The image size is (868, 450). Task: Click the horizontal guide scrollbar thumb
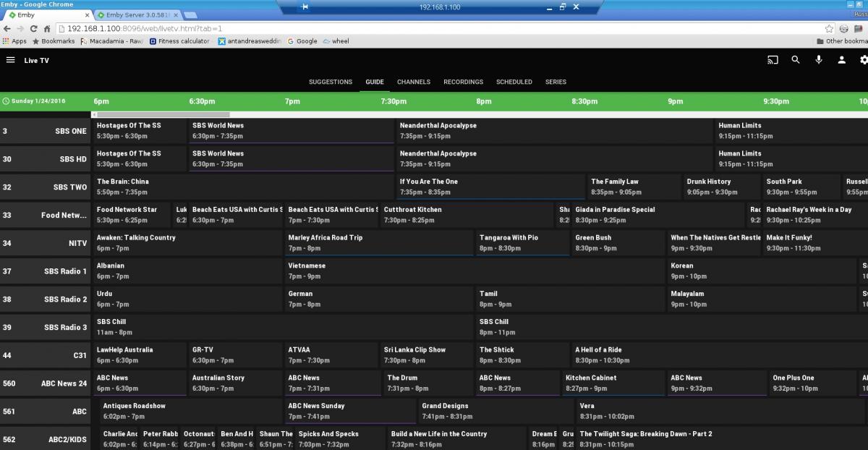163,114
